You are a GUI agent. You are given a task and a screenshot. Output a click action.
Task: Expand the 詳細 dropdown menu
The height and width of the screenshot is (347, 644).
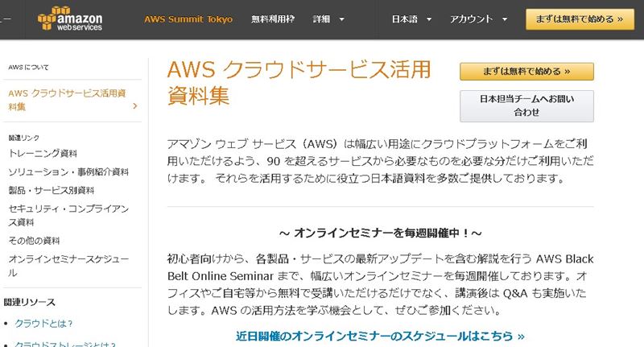coord(328,19)
